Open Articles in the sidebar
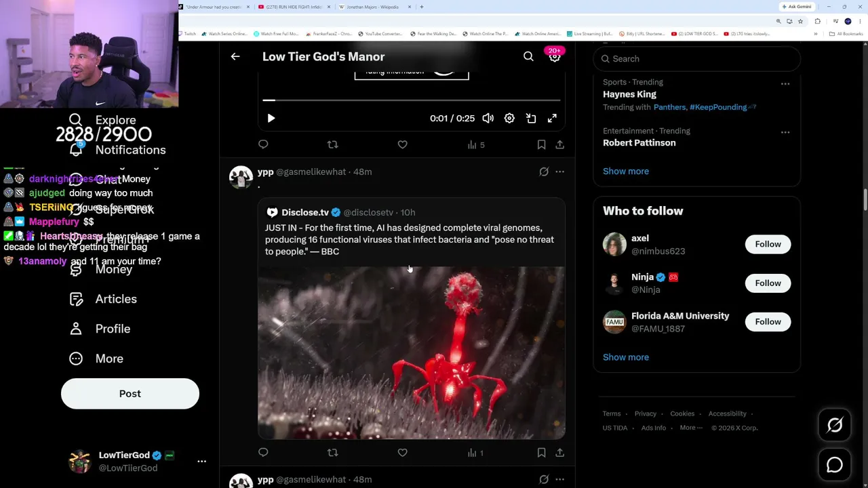 pos(103,299)
